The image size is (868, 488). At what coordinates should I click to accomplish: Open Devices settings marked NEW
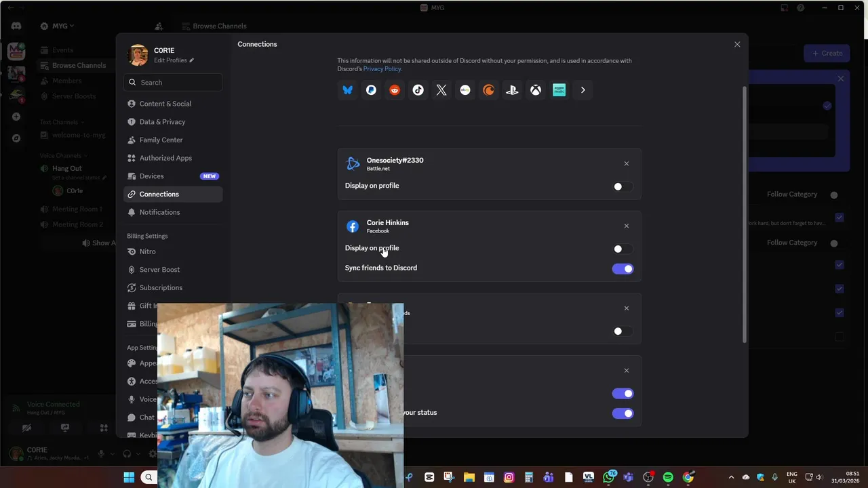click(x=173, y=176)
